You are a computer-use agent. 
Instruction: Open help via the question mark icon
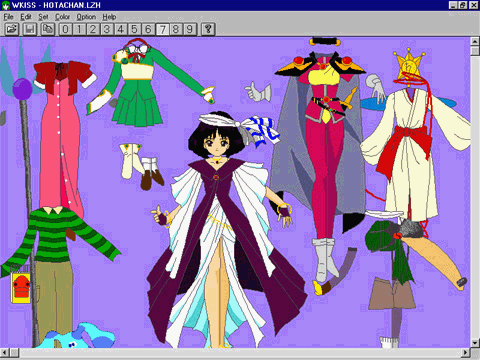tap(208, 29)
